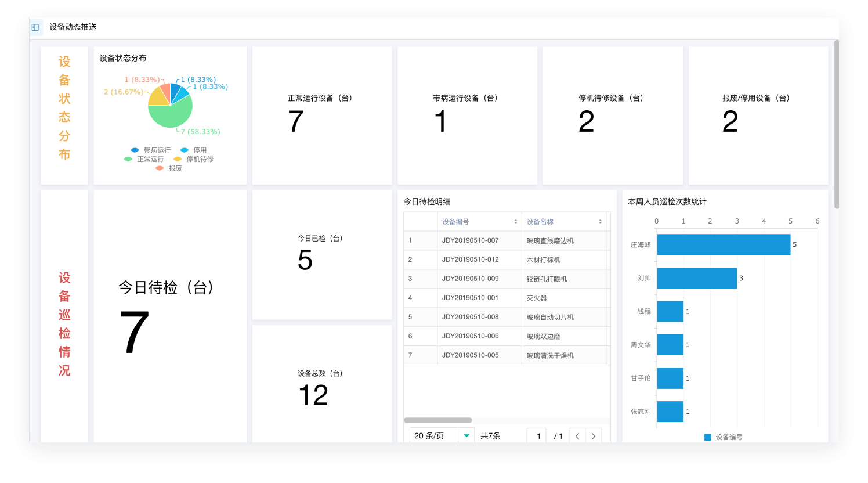Go to previous page arrow
The height and width of the screenshot is (483, 868).
click(x=577, y=436)
